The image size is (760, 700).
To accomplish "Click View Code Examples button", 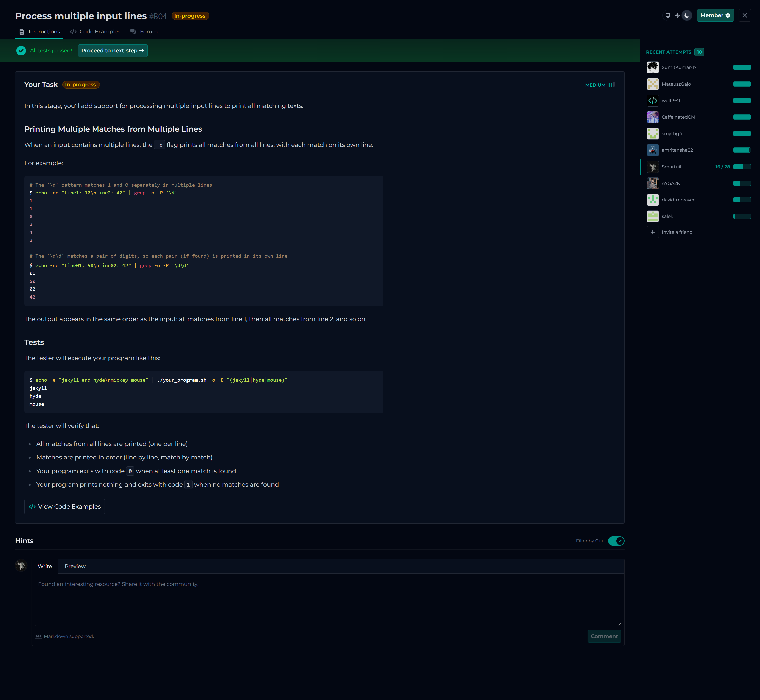I will (65, 506).
